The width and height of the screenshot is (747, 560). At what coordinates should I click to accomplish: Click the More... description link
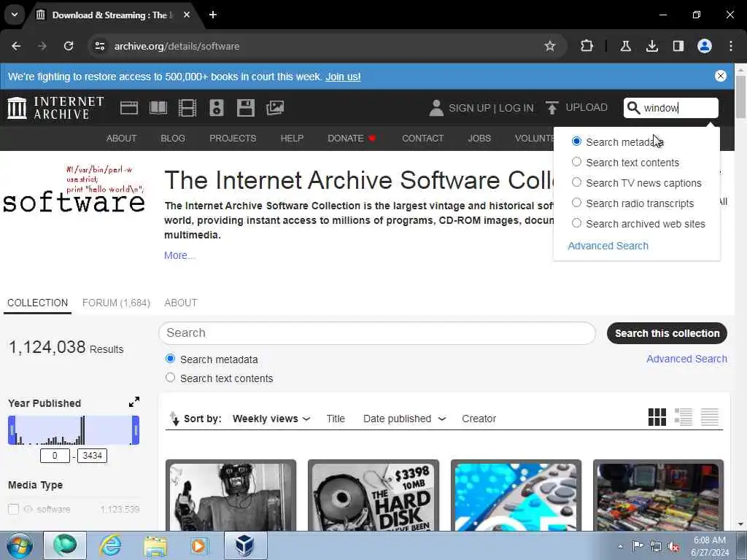(x=179, y=255)
